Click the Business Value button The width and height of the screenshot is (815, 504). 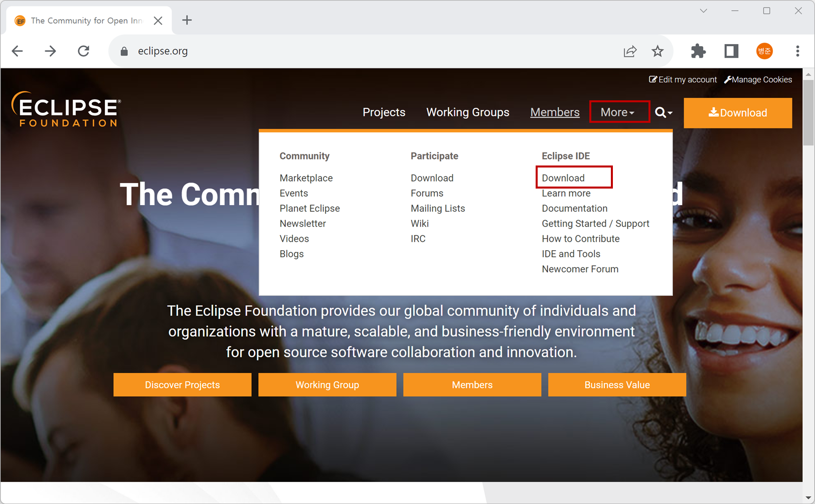click(617, 385)
